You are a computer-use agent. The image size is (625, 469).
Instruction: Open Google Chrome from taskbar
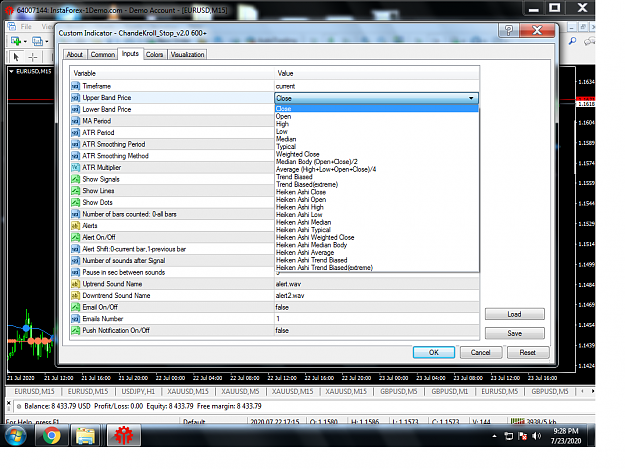click(x=51, y=435)
